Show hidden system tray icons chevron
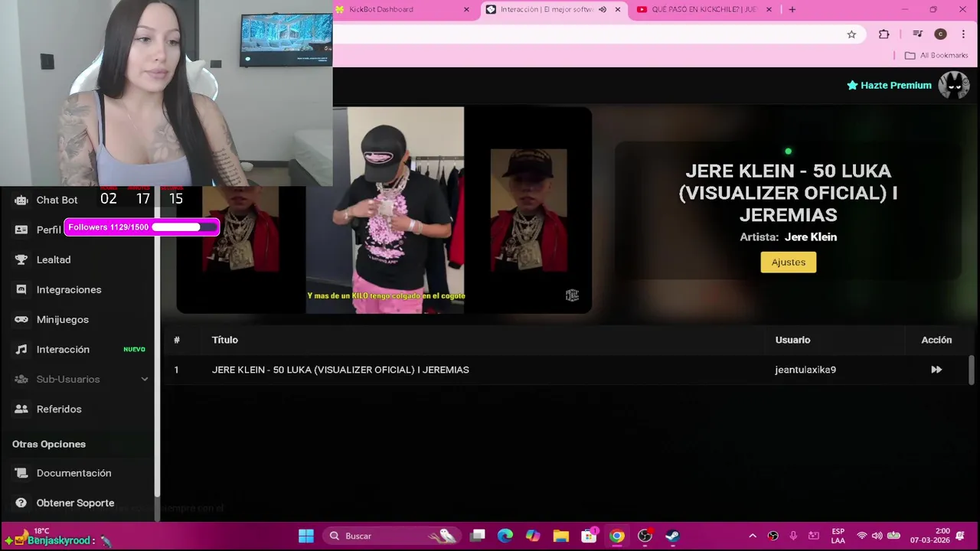980x551 pixels. click(753, 536)
